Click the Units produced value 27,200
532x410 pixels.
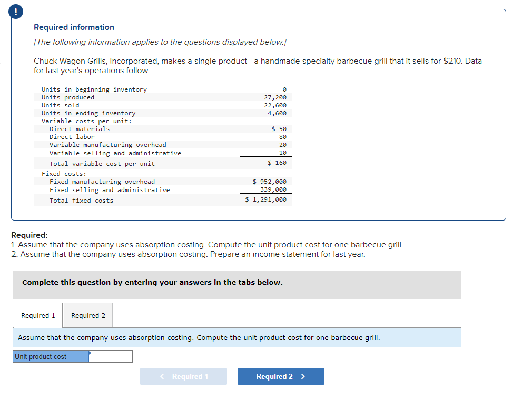tap(275, 97)
